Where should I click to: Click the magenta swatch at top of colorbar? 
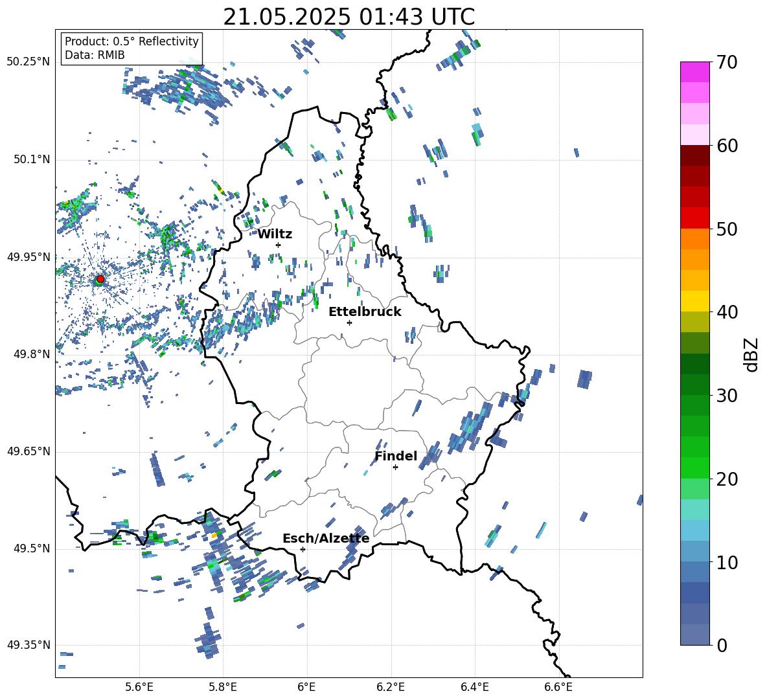point(694,72)
